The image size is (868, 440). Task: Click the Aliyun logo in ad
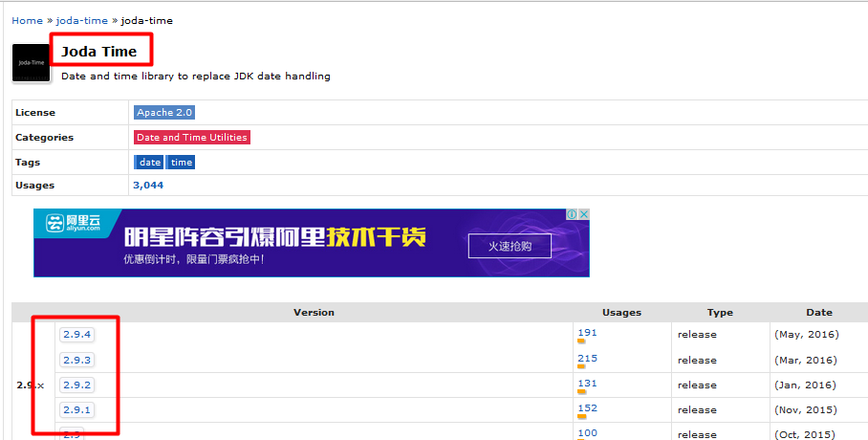click(73, 222)
